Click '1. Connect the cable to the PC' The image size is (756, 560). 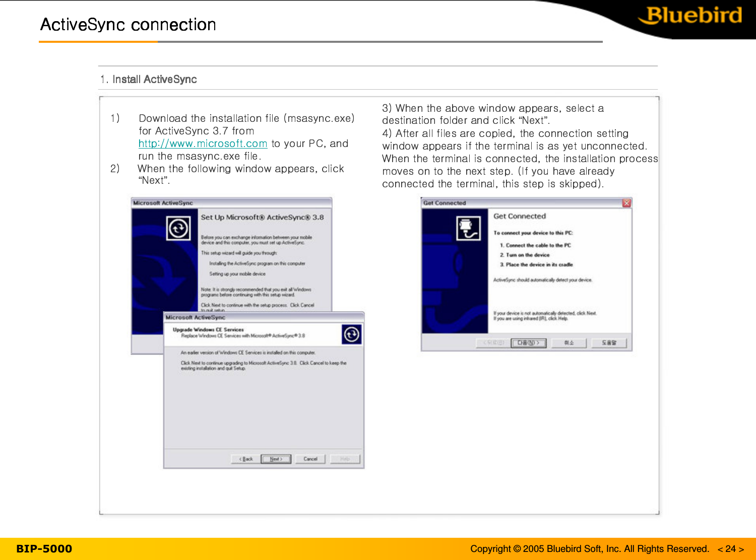tap(535, 245)
